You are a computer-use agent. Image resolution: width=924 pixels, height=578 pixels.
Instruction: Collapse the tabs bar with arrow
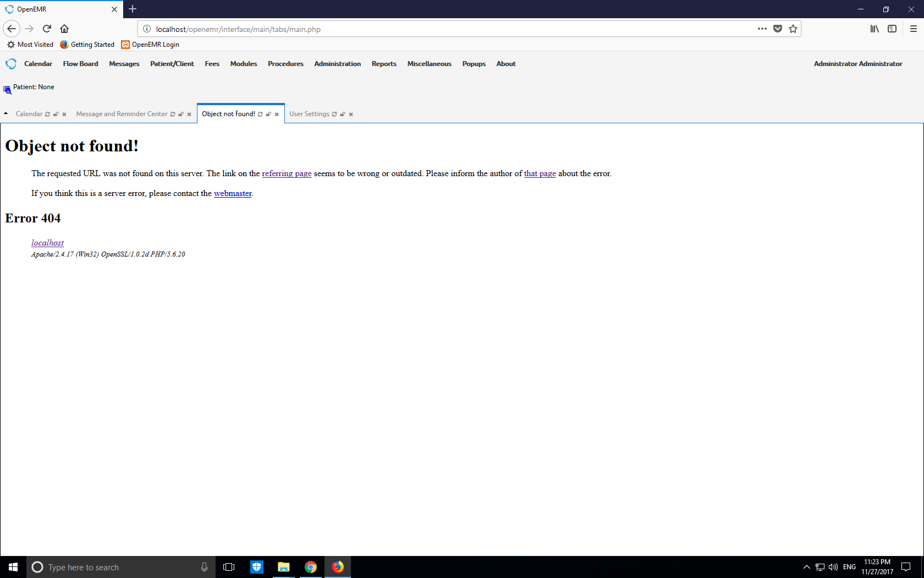5,113
